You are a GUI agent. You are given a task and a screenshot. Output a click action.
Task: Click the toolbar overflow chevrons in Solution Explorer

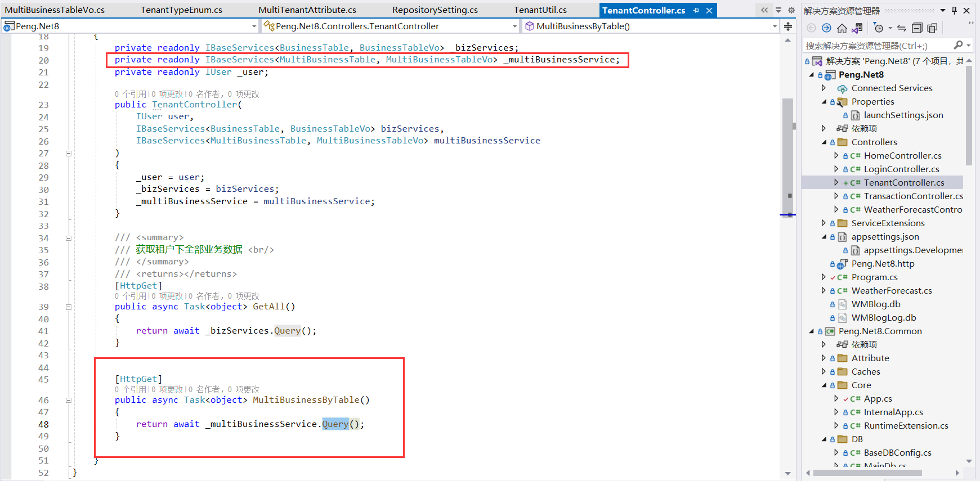click(x=971, y=24)
